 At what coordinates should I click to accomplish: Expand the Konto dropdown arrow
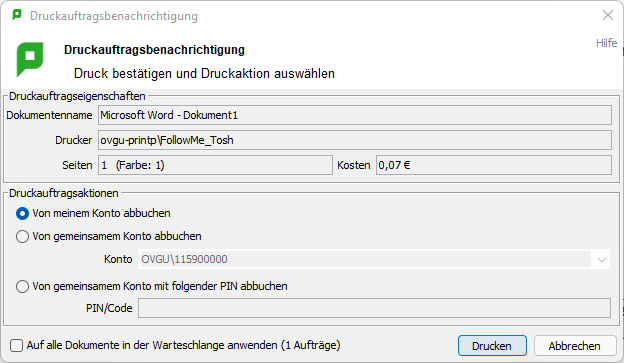(x=602, y=260)
